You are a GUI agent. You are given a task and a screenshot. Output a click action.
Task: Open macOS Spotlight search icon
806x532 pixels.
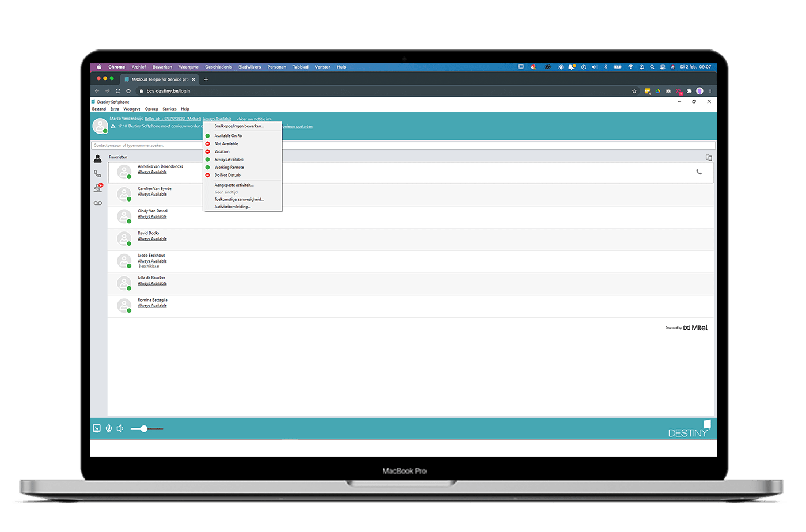coord(652,67)
